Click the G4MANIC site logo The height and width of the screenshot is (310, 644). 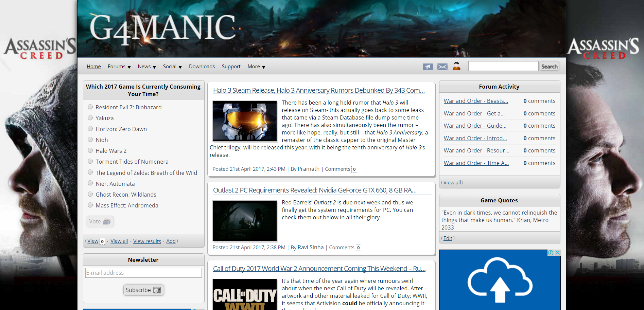tap(162, 28)
